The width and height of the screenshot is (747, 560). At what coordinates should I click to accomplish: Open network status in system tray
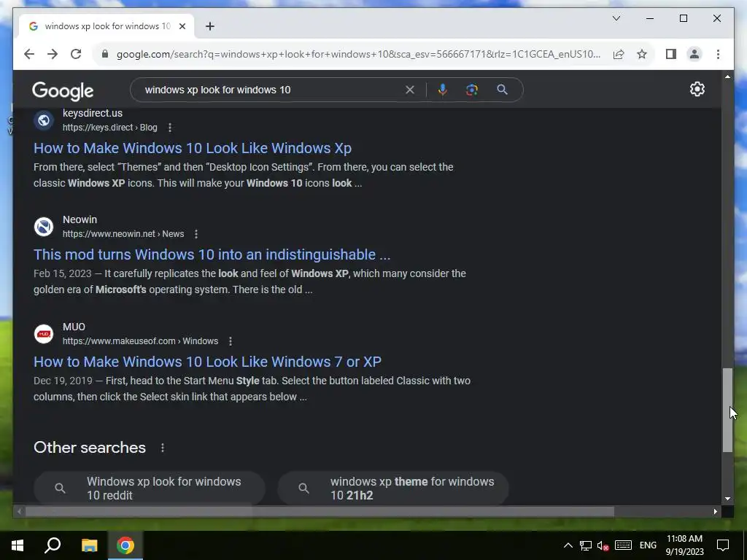pos(586,545)
